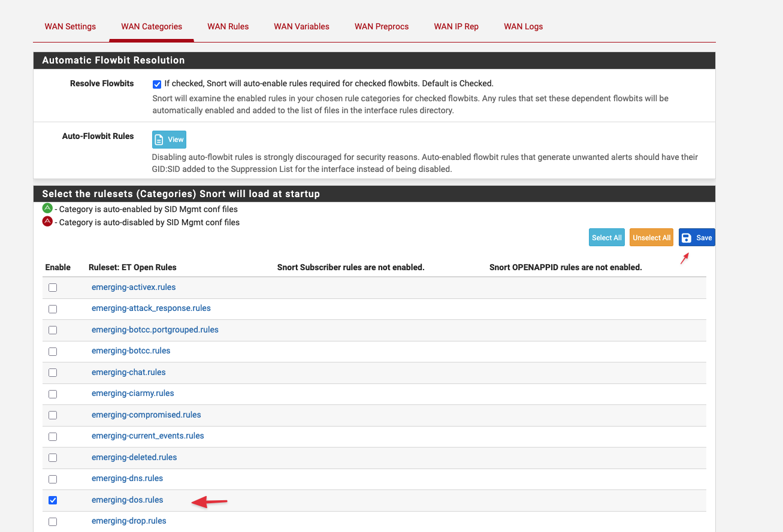
Task: Tick the emerging-drop.rules checkbox
Action: 53,521
